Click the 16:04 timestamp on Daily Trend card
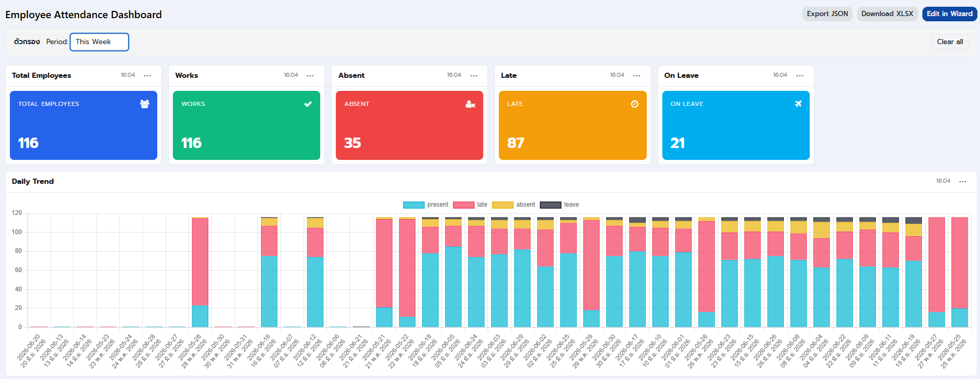980x379 pixels. coord(943,181)
